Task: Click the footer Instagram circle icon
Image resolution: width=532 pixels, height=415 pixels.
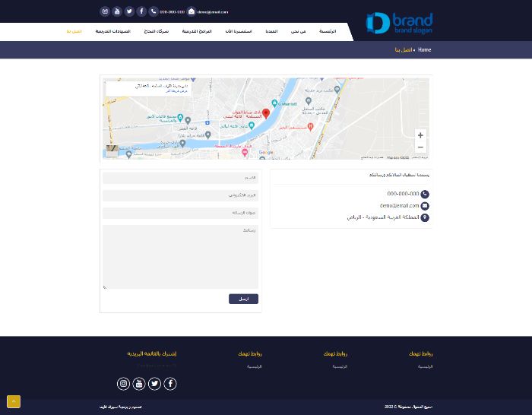Action: [x=123, y=383]
